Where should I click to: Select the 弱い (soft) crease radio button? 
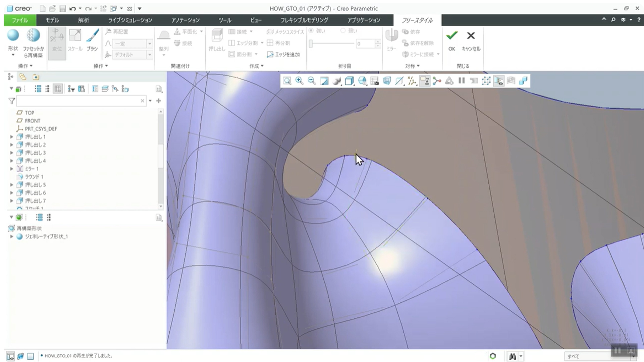343,31
